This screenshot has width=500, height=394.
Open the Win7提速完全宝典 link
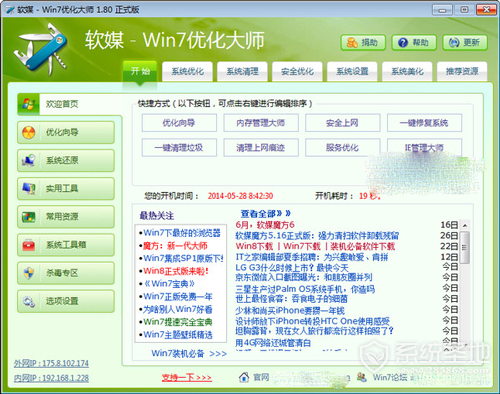tap(178, 322)
